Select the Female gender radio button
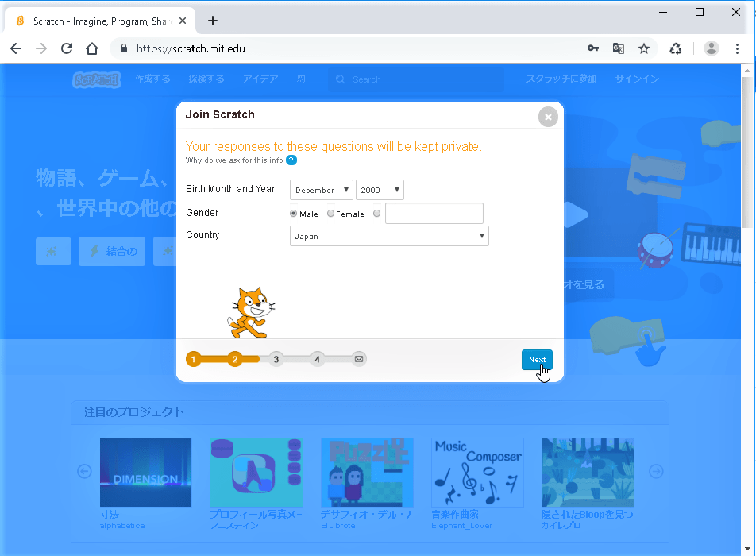Screen dimensions: 756x556 (330, 213)
